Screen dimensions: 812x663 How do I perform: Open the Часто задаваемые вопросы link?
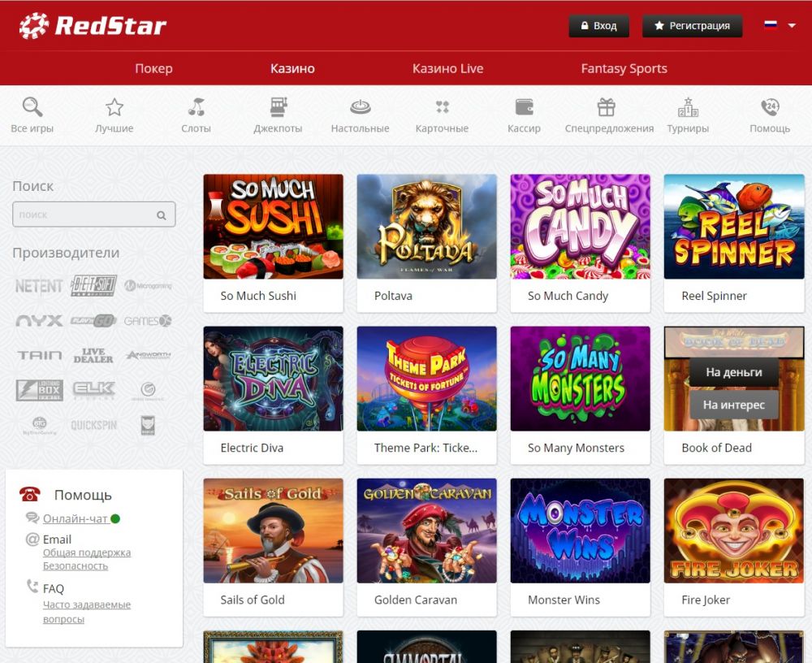[x=87, y=612]
